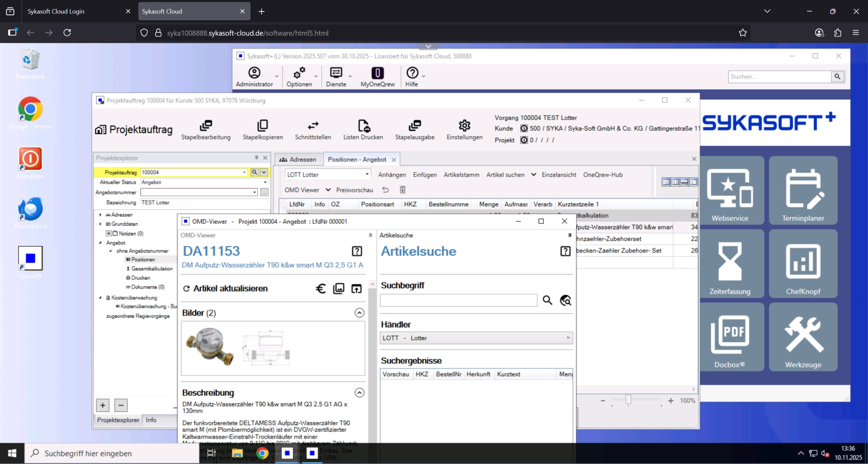Switch to the Info tab below Projektexplorer
The width and height of the screenshot is (868, 464).
151,420
